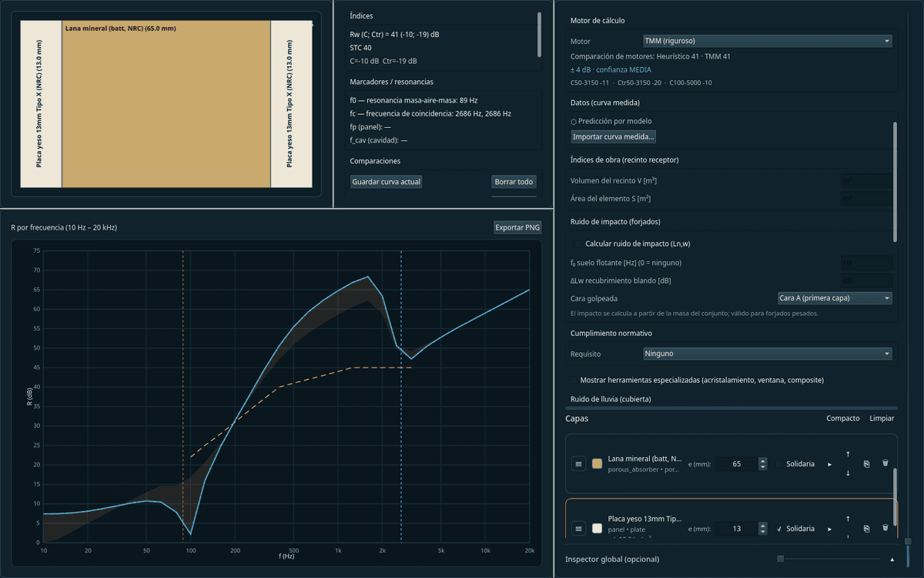Viewport: 924px width, 578px height.
Task: Click the Área del elemento S input
Action: click(x=867, y=199)
